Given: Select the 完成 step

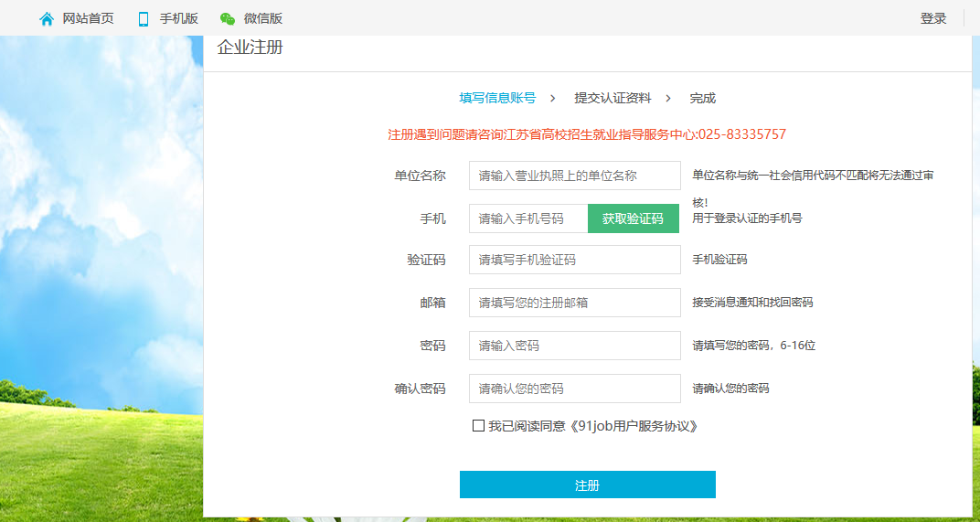Looking at the screenshot, I should [702, 98].
